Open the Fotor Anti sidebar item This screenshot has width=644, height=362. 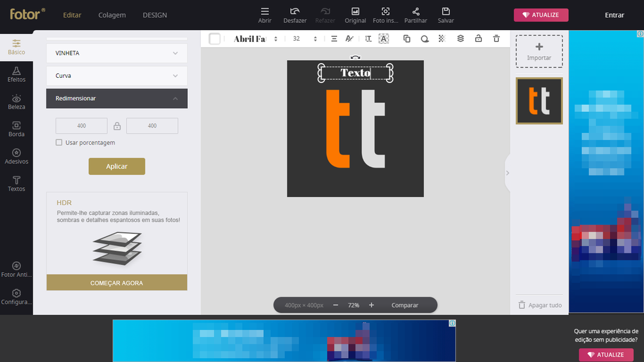click(x=16, y=270)
